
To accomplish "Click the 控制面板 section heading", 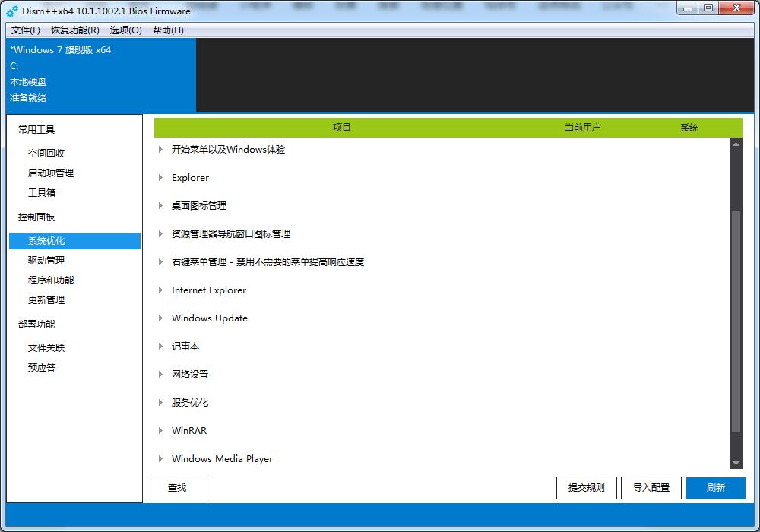I will point(36,217).
